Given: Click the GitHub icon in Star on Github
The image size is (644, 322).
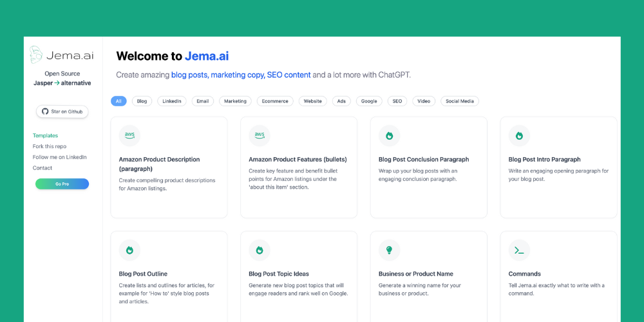Looking at the screenshot, I should tap(45, 111).
